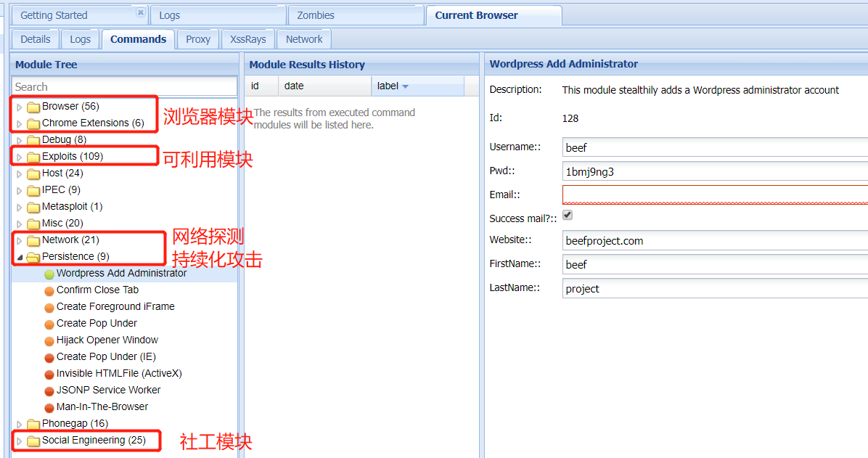
Task: Select the Misc (20) tree label
Action: pos(62,223)
